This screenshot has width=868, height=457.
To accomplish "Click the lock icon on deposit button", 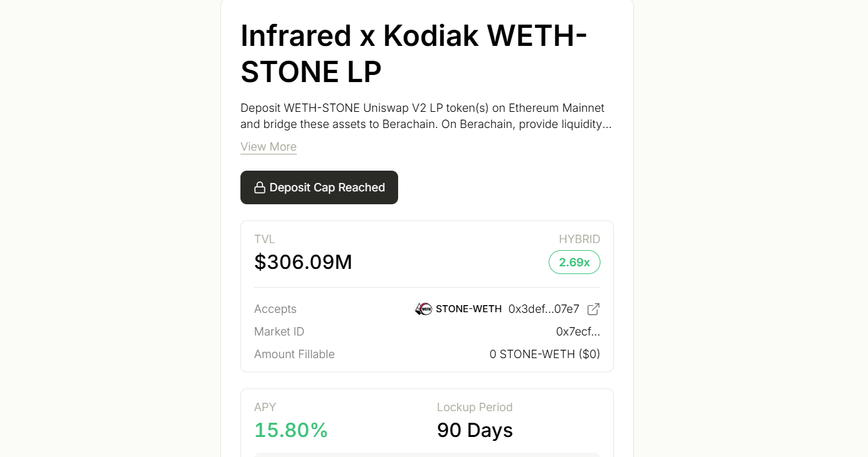I will point(260,187).
